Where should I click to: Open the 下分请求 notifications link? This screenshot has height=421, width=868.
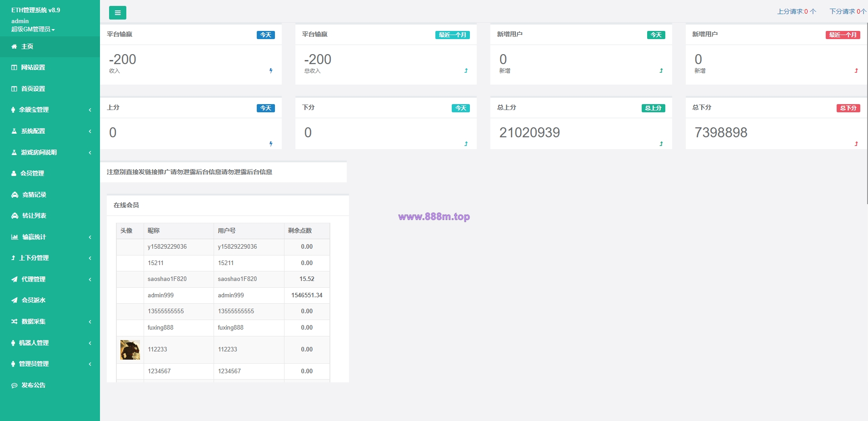point(848,11)
